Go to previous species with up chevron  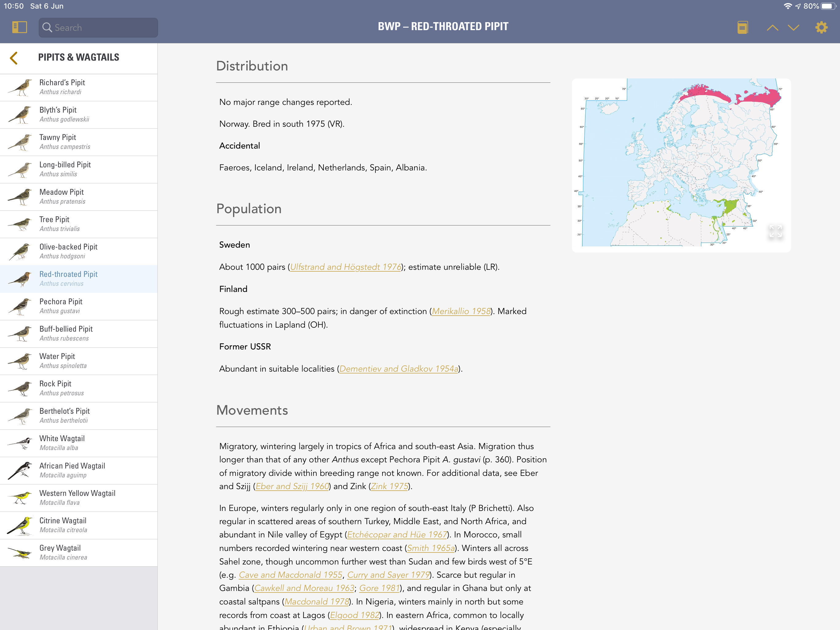[772, 27]
